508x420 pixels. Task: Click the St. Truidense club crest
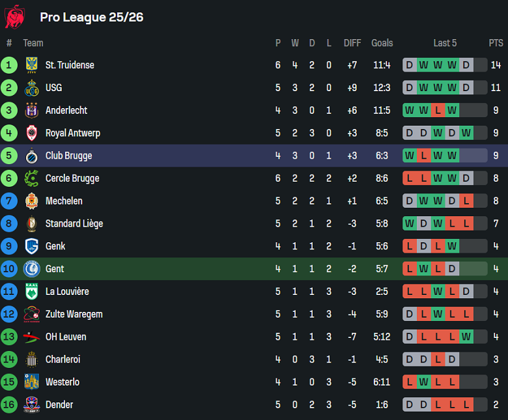[31, 65]
